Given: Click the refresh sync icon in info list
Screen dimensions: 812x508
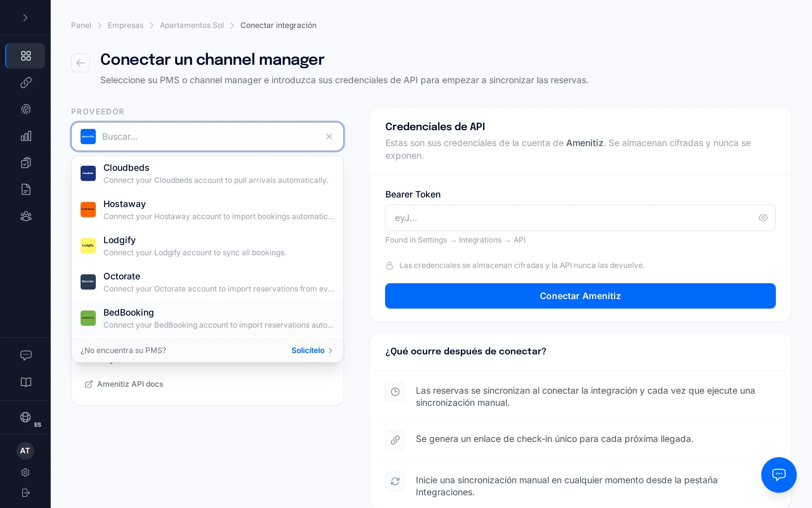Looking at the screenshot, I should pos(395,481).
